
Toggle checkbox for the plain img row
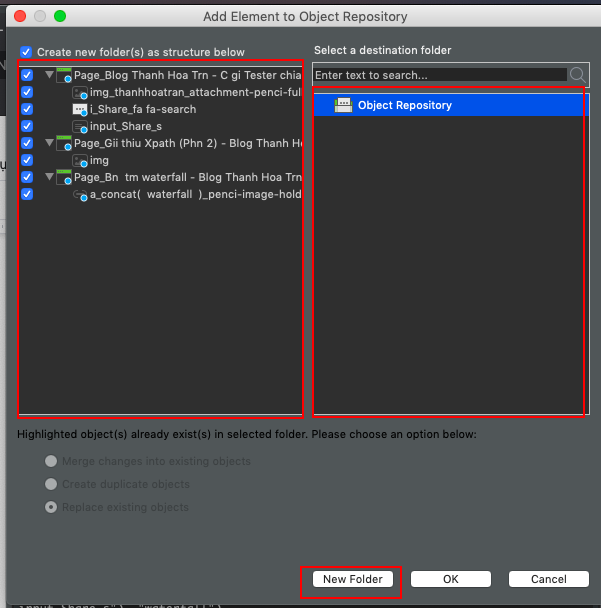click(x=27, y=160)
